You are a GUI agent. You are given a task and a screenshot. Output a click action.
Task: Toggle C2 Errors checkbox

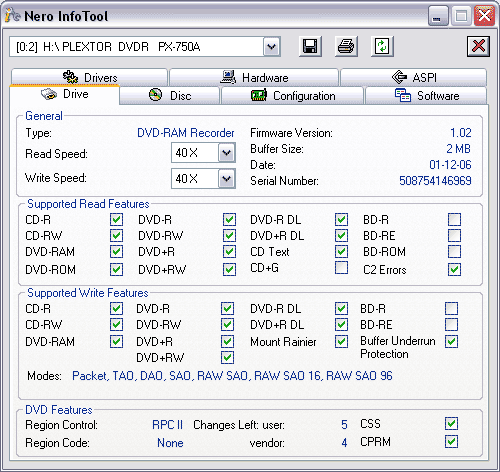(454, 269)
